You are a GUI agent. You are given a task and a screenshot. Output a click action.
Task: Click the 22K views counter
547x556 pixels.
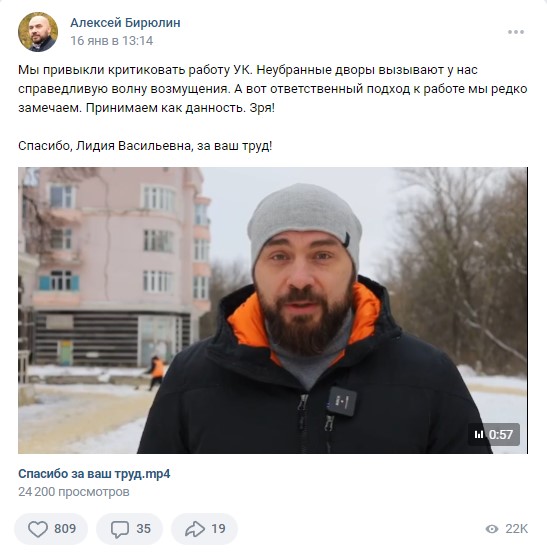(517, 529)
